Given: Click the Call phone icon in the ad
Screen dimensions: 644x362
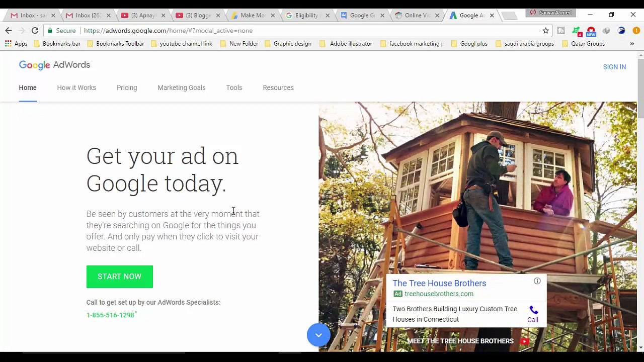Looking at the screenshot, I should [x=533, y=310].
